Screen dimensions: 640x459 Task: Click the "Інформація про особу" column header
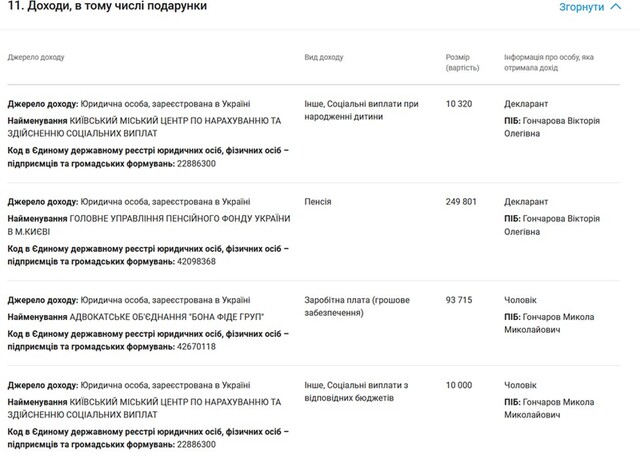point(548,63)
